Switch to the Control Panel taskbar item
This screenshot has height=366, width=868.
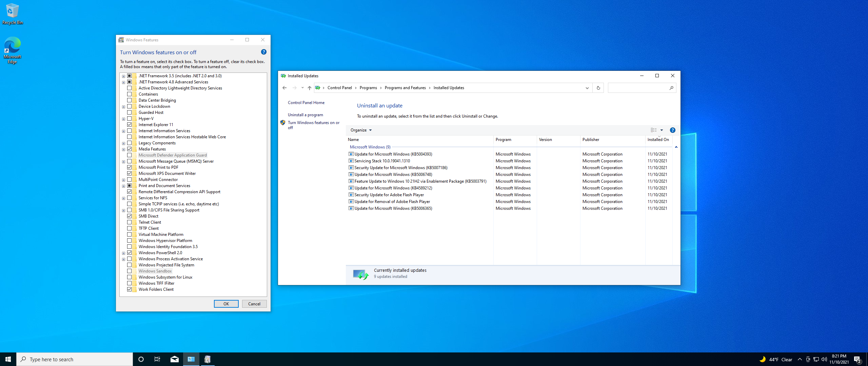point(191,359)
